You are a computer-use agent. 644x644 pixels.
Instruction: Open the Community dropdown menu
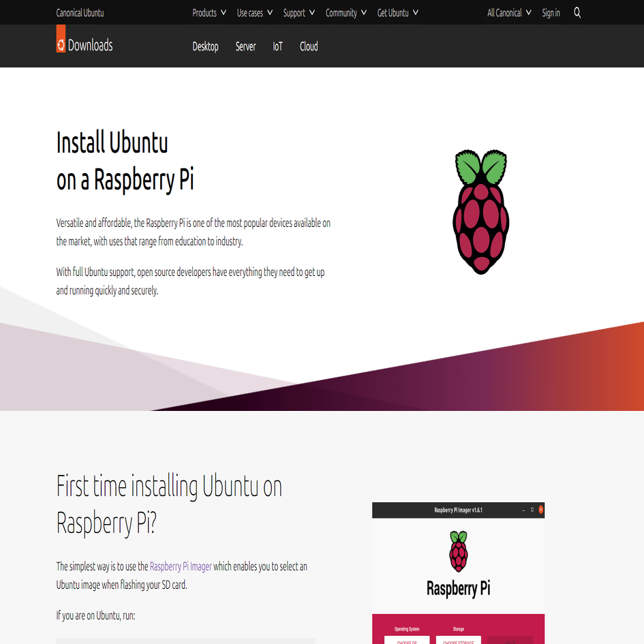point(346,13)
